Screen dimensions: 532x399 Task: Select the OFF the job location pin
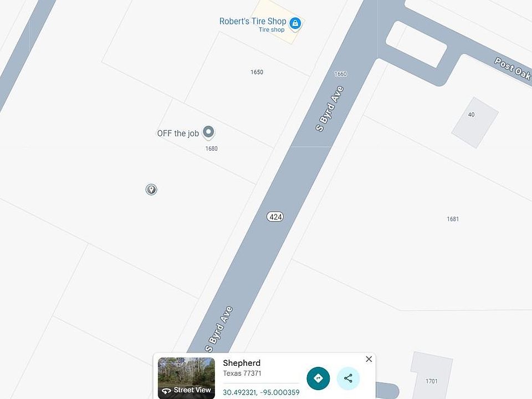(208, 132)
